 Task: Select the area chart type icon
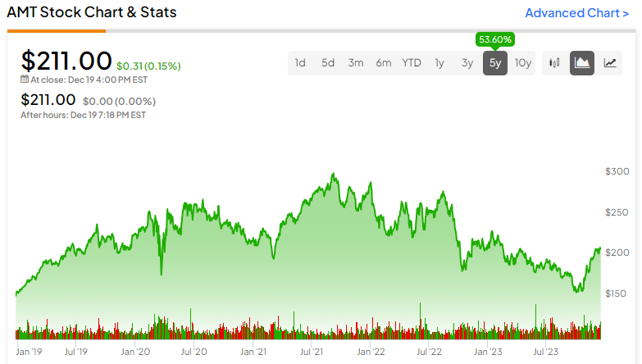pos(582,62)
